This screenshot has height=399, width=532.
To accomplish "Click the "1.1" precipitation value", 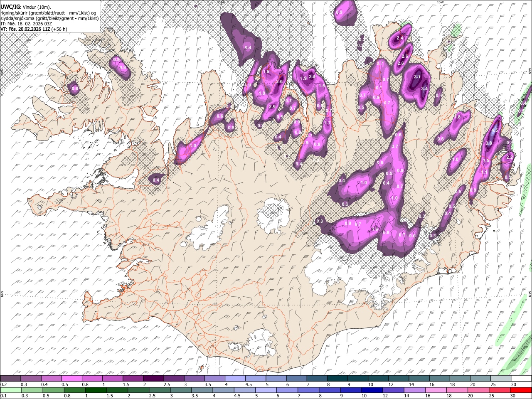I will [x=484, y=172].
